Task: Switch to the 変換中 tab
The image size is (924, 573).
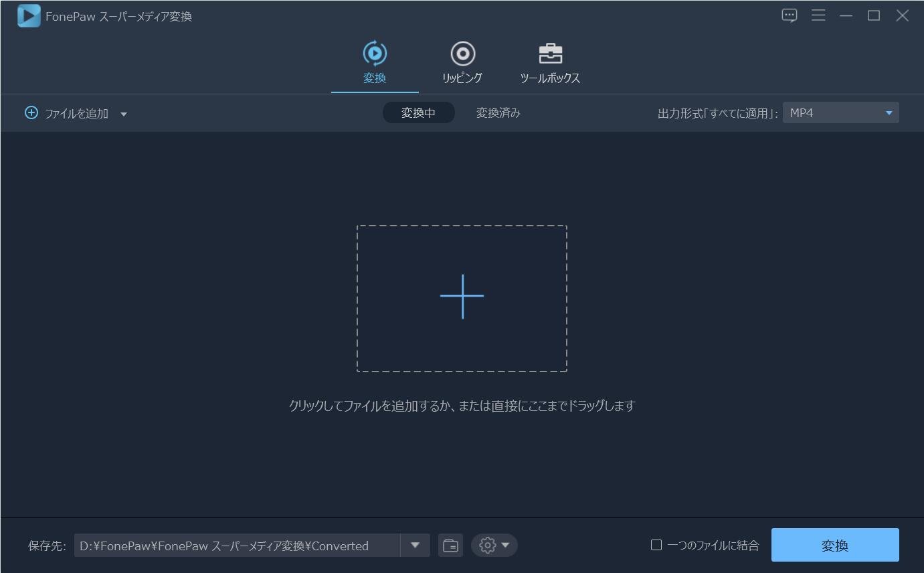Action: (419, 112)
